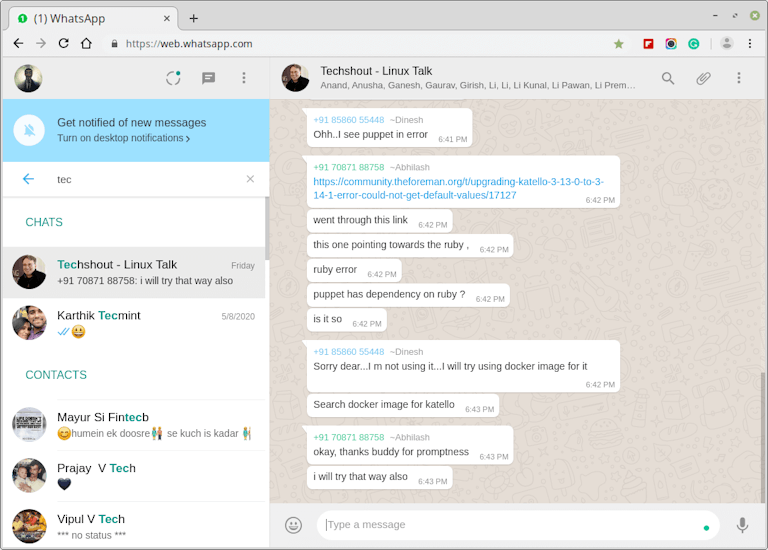Select message 'is it so'

(x=347, y=320)
